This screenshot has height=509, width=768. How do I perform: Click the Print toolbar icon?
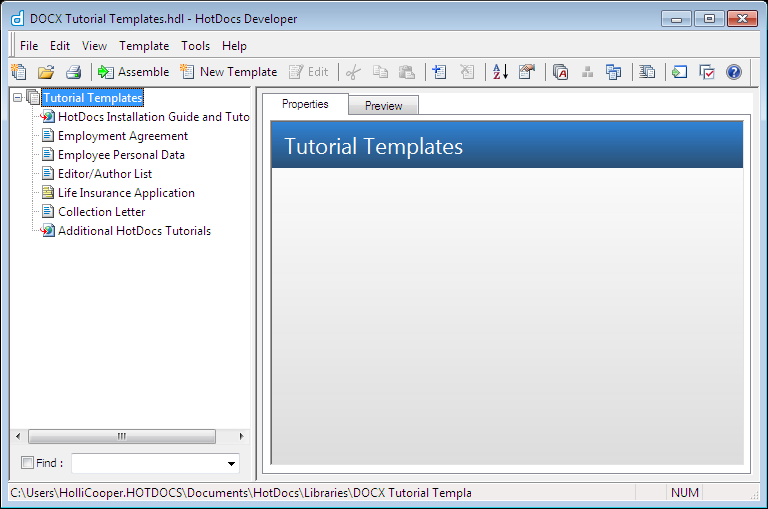(73, 72)
